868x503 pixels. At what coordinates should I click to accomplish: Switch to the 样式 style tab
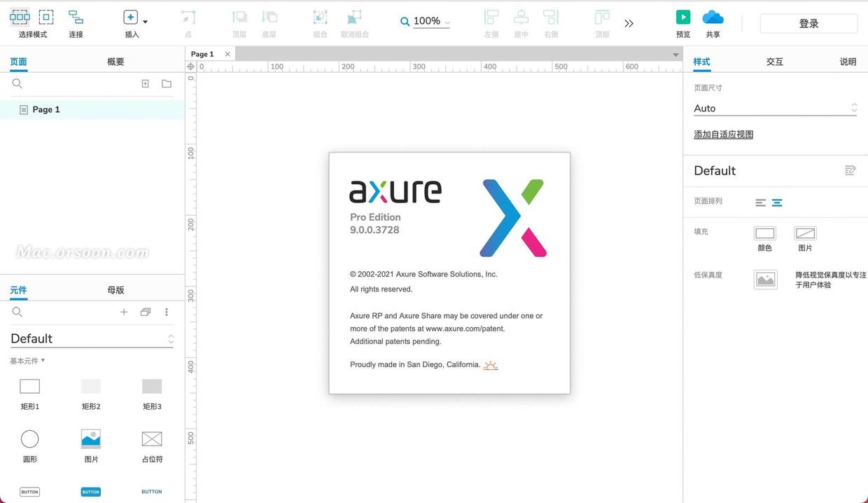(701, 62)
